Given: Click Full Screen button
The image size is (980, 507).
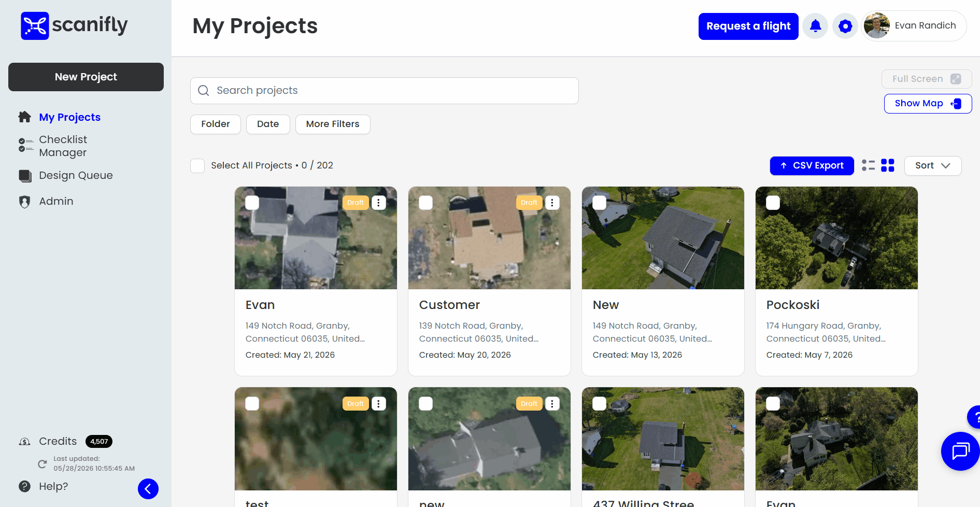Looking at the screenshot, I should (x=927, y=79).
